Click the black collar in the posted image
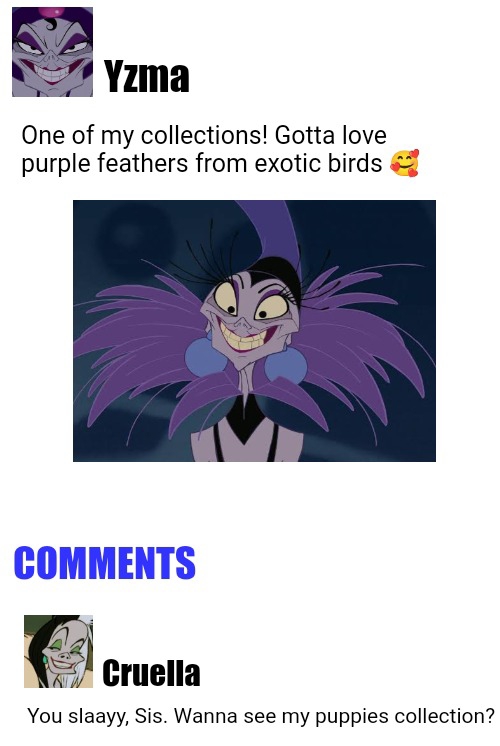The image size is (500, 746). point(245,420)
